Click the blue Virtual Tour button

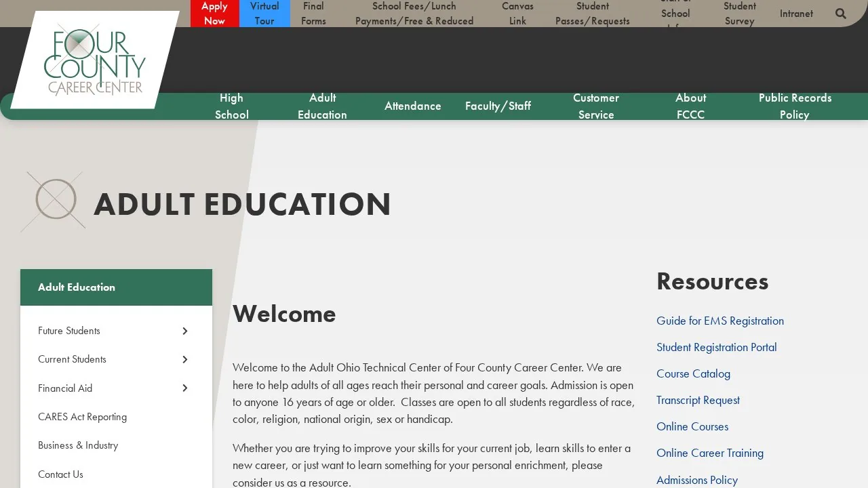coord(264,14)
